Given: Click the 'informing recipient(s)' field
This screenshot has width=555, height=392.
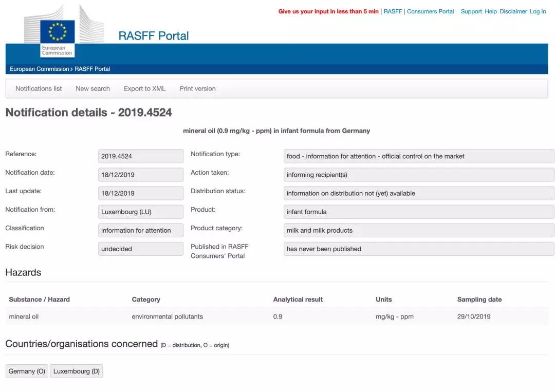Looking at the screenshot, I should pyautogui.click(x=419, y=174).
